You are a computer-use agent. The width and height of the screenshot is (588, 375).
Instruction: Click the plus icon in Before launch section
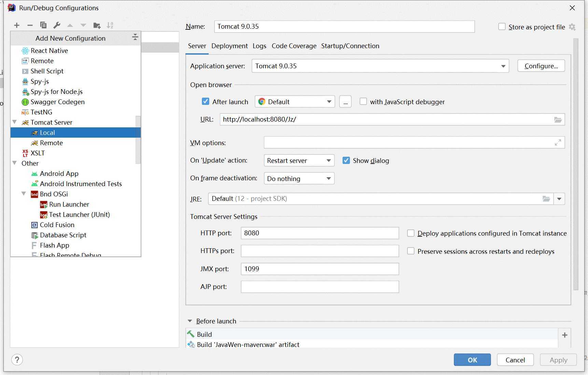[x=565, y=335]
